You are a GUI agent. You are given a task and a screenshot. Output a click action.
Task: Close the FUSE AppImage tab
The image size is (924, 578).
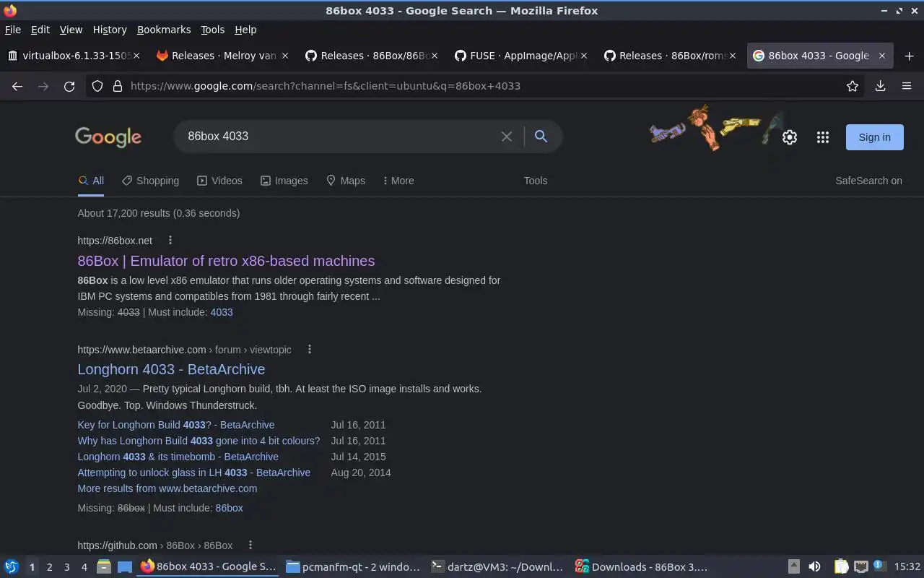click(x=584, y=56)
